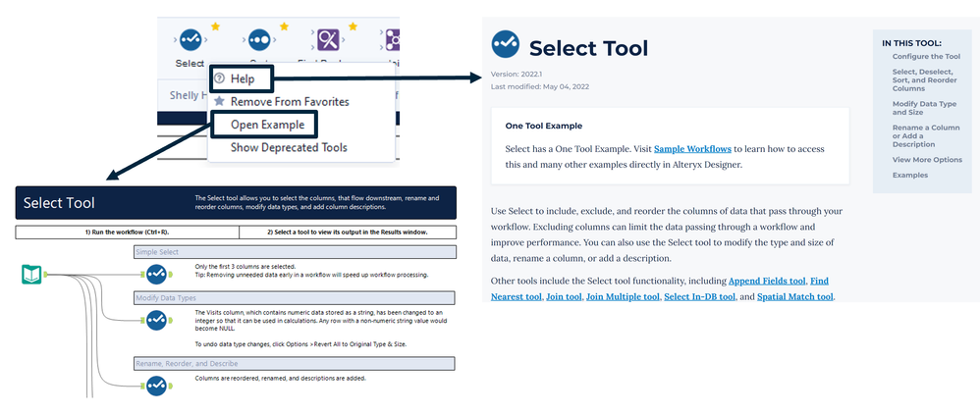Viewport: 980px width, 414px height.
Task: Click the Select Tool title banner in example workflow
Action: [236, 202]
